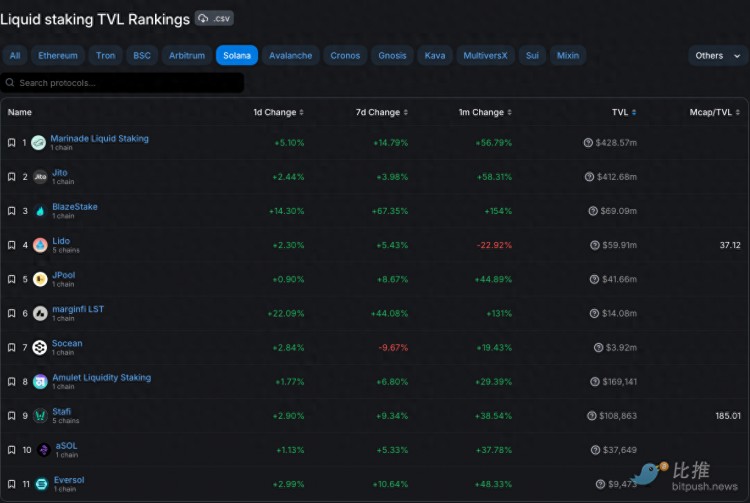Sort table by Mcap/TVL column
This screenshot has height=503, width=750.
[x=715, y=112]
